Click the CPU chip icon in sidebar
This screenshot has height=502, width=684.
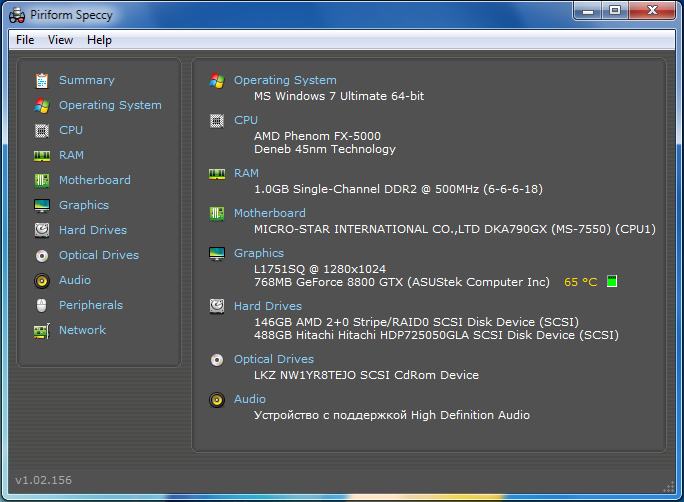tap(41, 130)
